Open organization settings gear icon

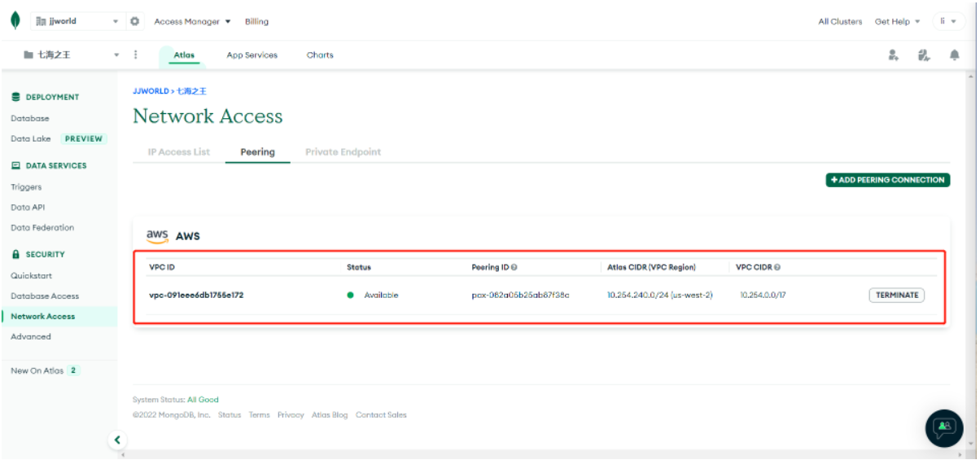coord(135,21)
